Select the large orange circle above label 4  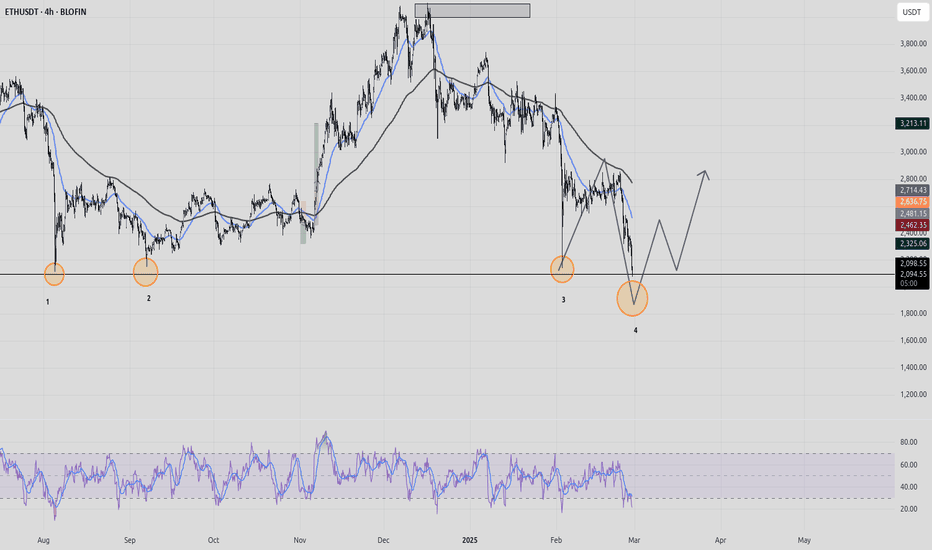coord(632,298)
